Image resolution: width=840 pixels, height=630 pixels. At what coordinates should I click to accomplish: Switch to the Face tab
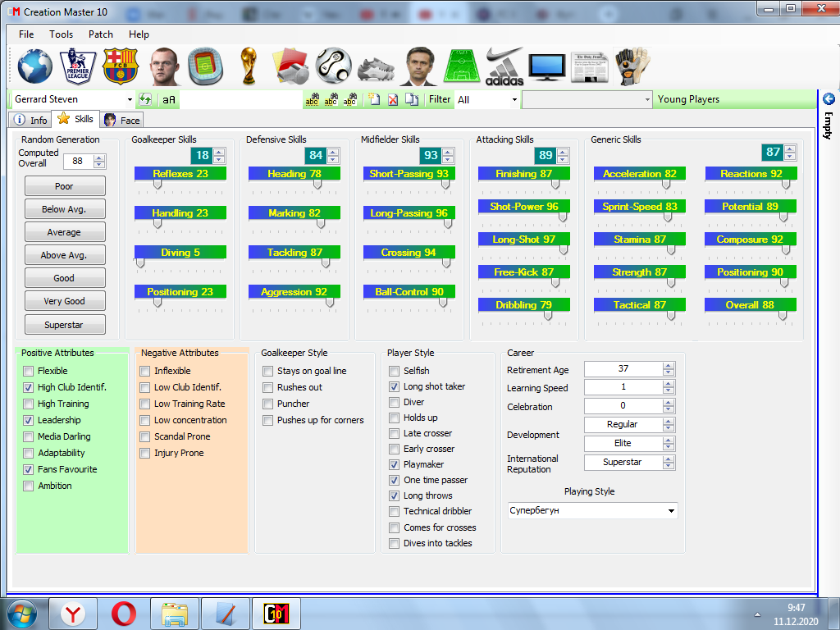point(121,119)
